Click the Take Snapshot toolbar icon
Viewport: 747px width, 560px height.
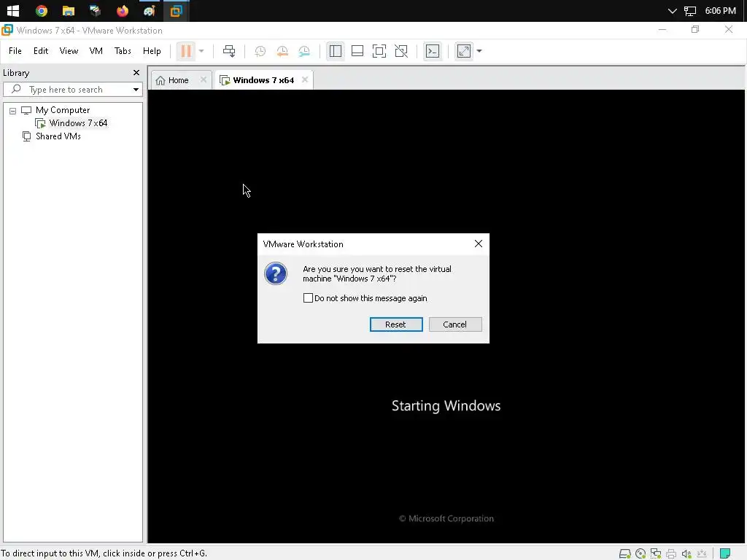click(x=260, y=51)
